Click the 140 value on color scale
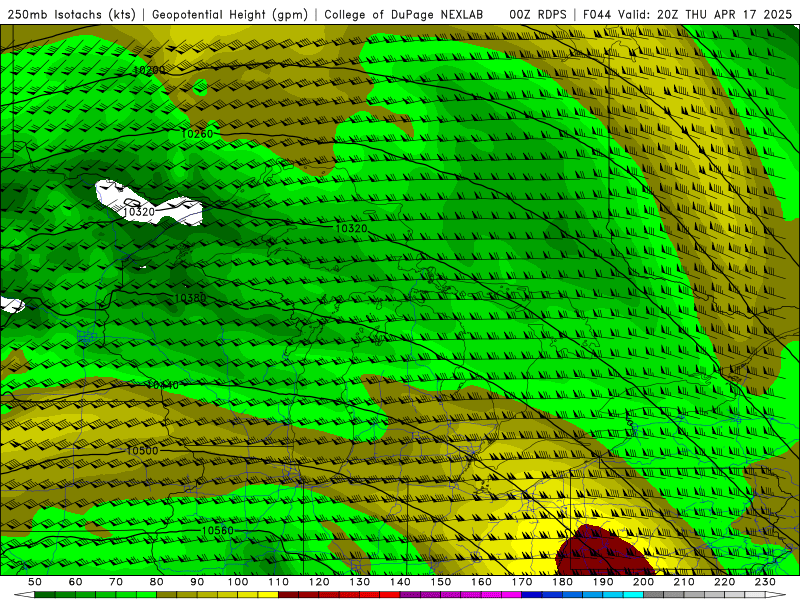The width and height of the screenshot is (800, 600). coord(401,582)
